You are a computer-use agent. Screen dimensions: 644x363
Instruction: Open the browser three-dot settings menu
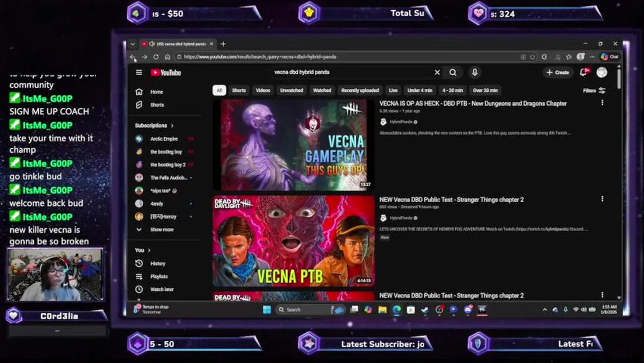click(592, 57)
